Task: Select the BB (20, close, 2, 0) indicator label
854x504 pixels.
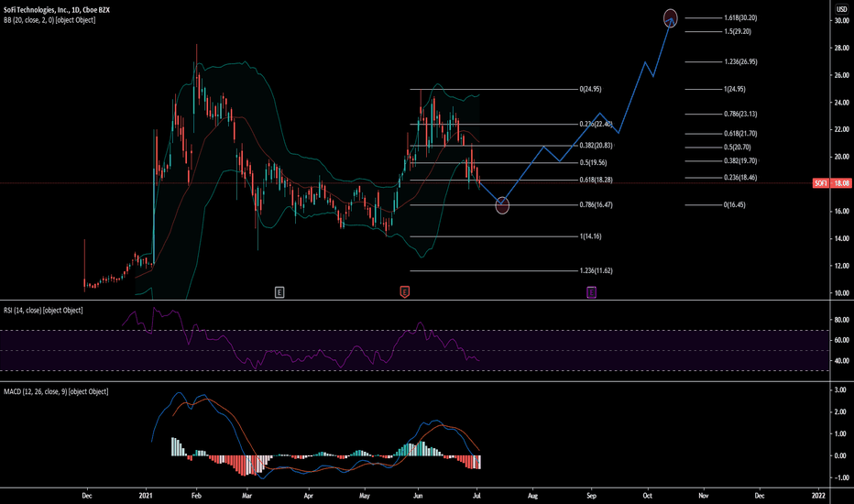Action: point(49,20)
